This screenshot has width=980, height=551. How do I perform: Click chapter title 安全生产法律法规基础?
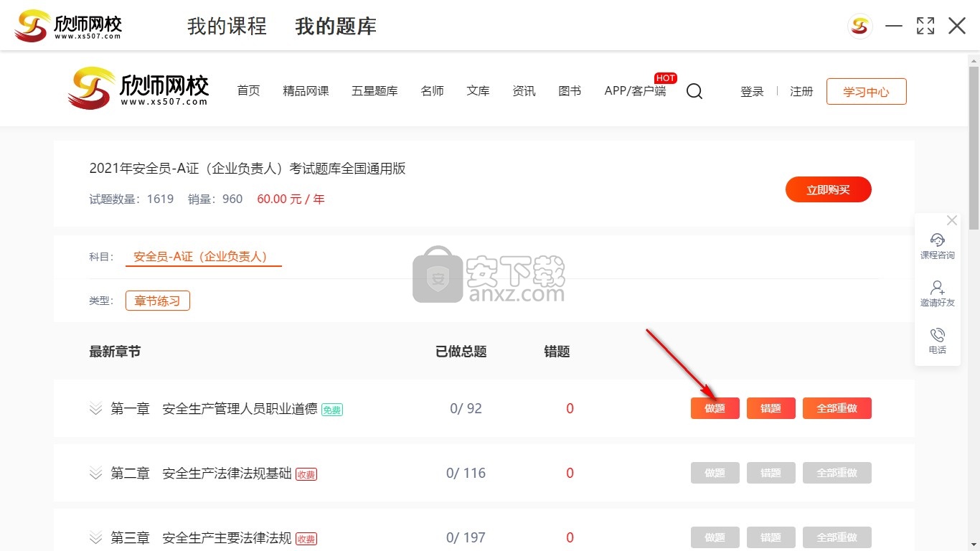[x=227, y=474]
